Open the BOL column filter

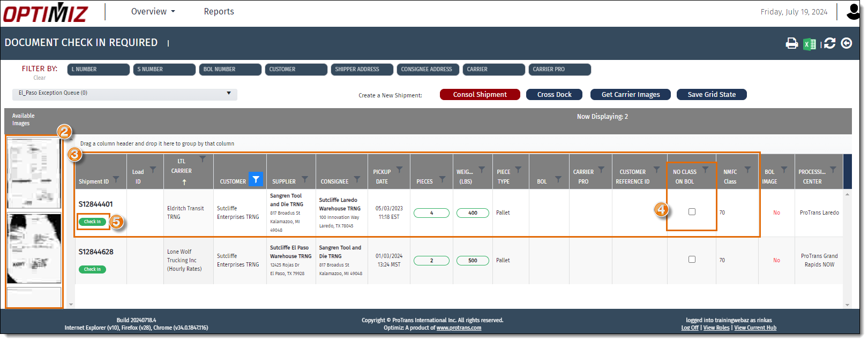558,179
